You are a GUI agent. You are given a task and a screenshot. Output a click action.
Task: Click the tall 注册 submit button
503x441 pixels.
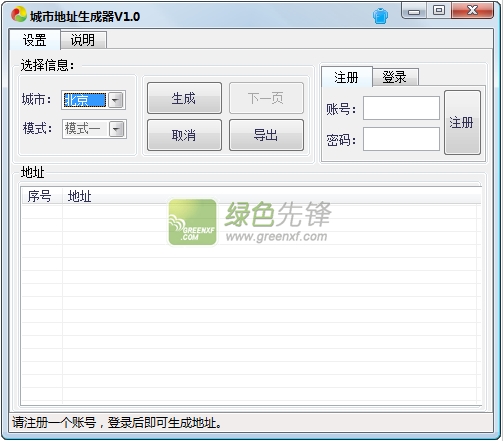462,122
